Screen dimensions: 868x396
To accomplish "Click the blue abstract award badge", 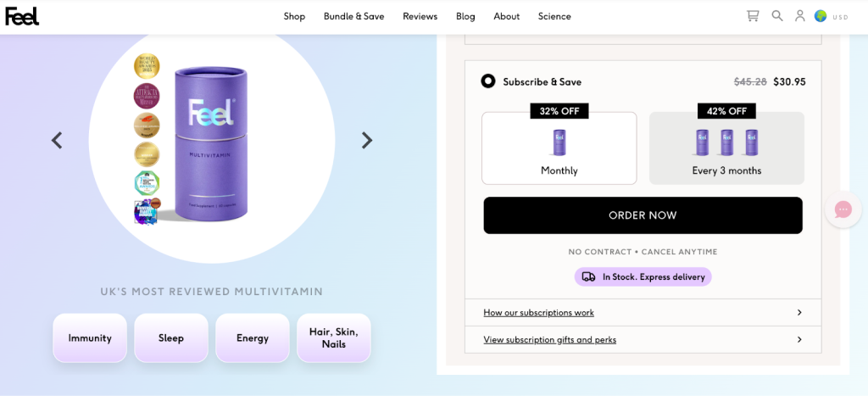I will tap(147, 211).
